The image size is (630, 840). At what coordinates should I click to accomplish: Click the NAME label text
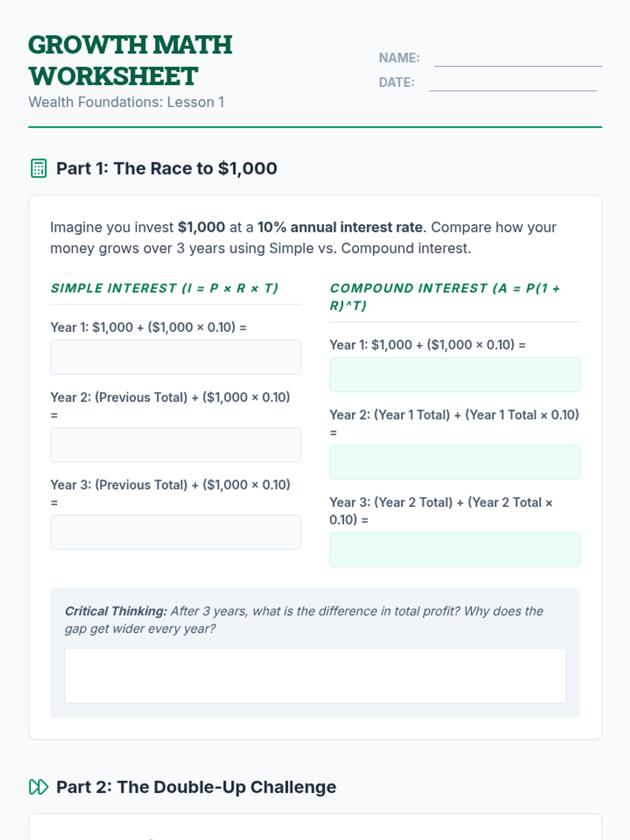pos(399,58)
